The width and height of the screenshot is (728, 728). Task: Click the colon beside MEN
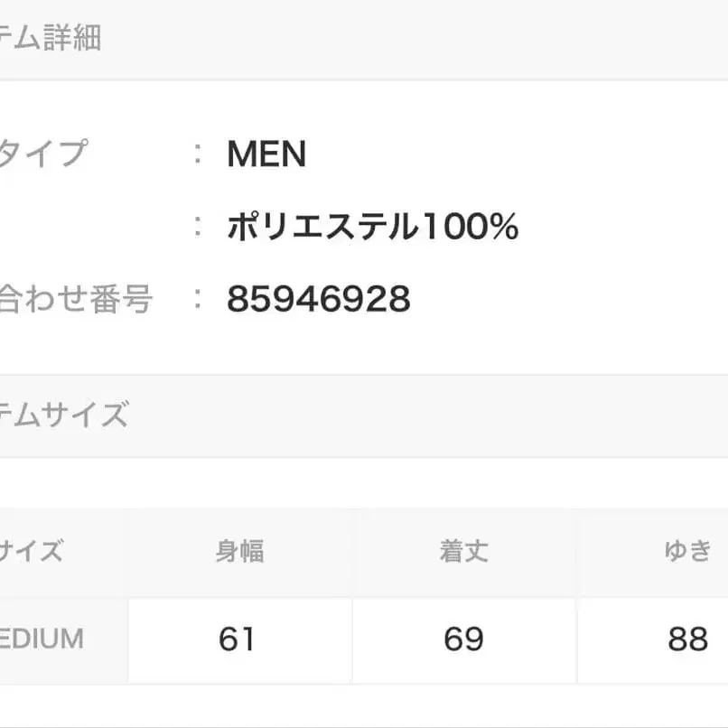[198, 154]
